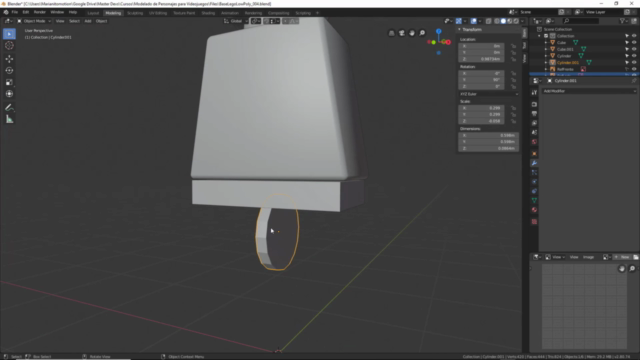Open the Physics properties tab

534,182
